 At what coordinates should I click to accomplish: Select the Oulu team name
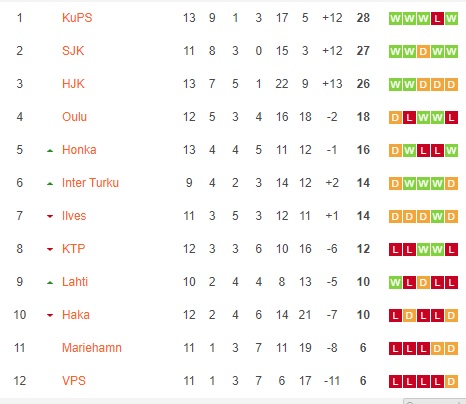tap(74, 117)
